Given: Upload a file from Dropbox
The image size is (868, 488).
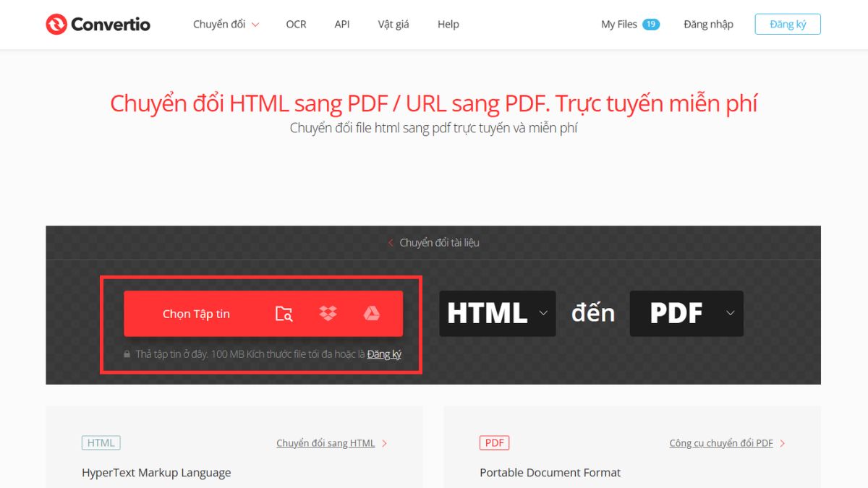Looking at the screenshot, I should (x=328, y=313).
